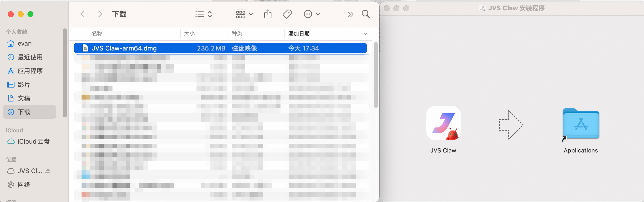The height and width of the screenshot is (202, 644).
Task: Zoom the Finder window with green button
Action: pos(30,14)
